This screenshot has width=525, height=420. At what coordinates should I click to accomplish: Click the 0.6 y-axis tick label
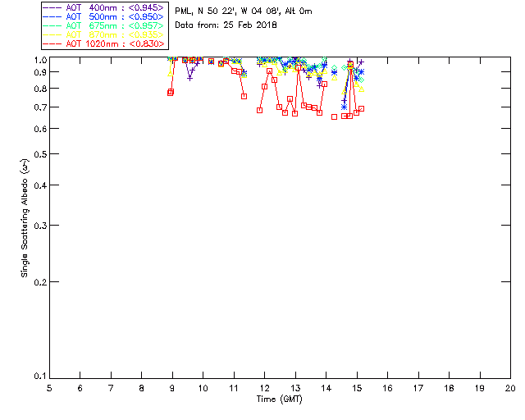pos(40,129)
